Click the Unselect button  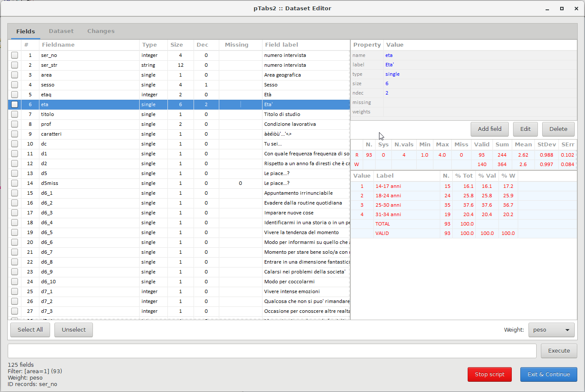(74, 330)
